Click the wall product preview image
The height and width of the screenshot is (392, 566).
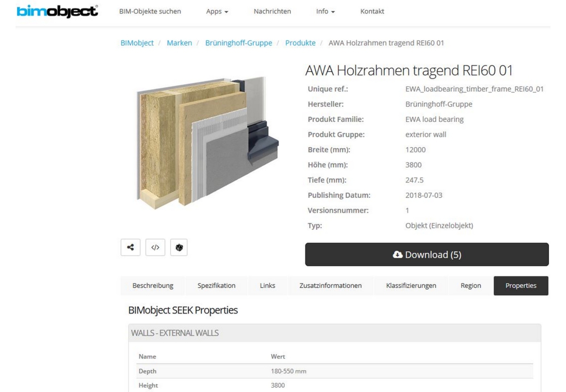(x=208, y=142)
